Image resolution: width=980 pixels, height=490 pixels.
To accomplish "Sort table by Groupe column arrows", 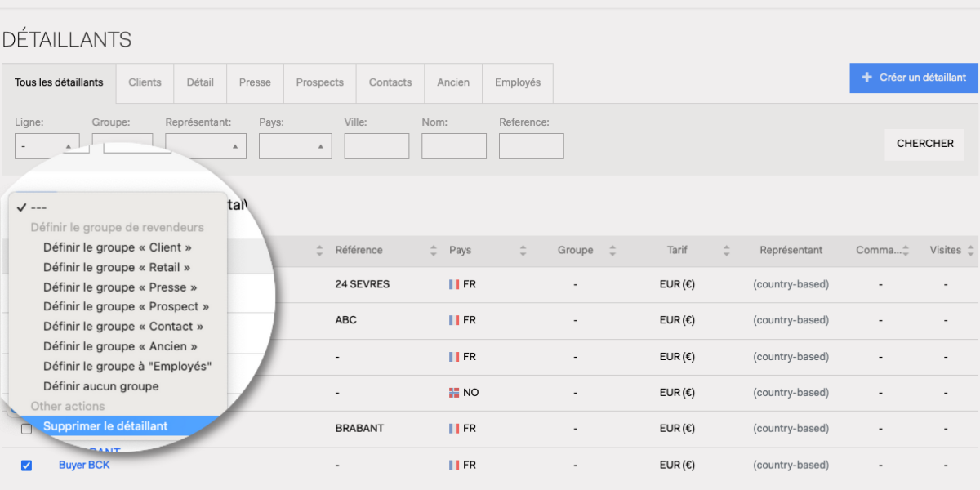I will tap(612, 251).
